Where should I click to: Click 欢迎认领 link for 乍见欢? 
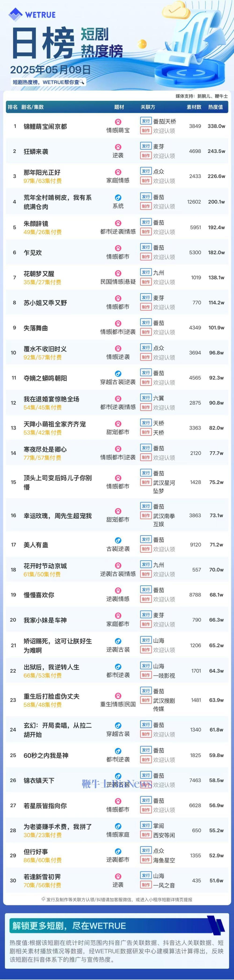(x=164, y=257)
